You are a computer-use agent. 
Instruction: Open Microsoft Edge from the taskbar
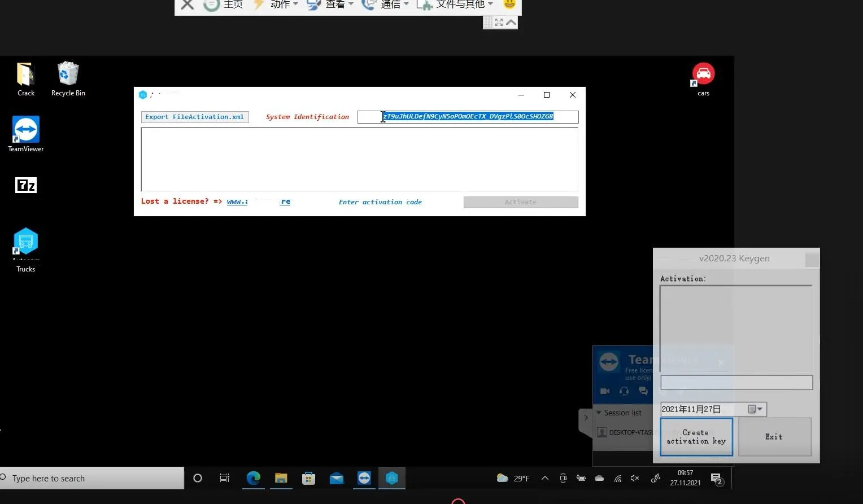(253, 478)
